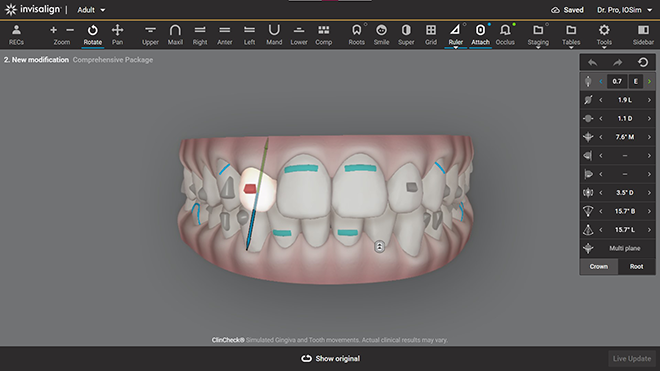Toggle the Roots visibility
Screen dimensions: 660x371
click(x=357, y=35)
